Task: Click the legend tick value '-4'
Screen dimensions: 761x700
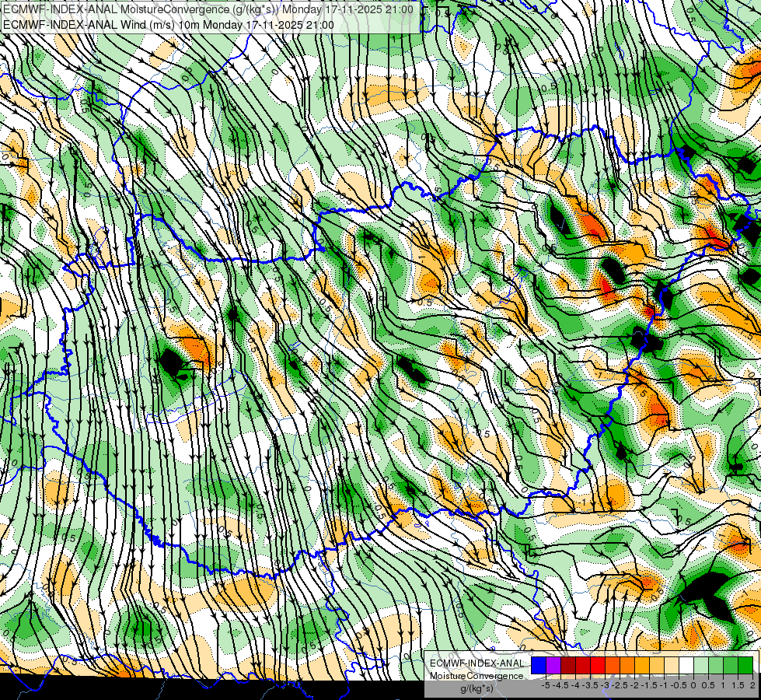Action: pos(575,685)
